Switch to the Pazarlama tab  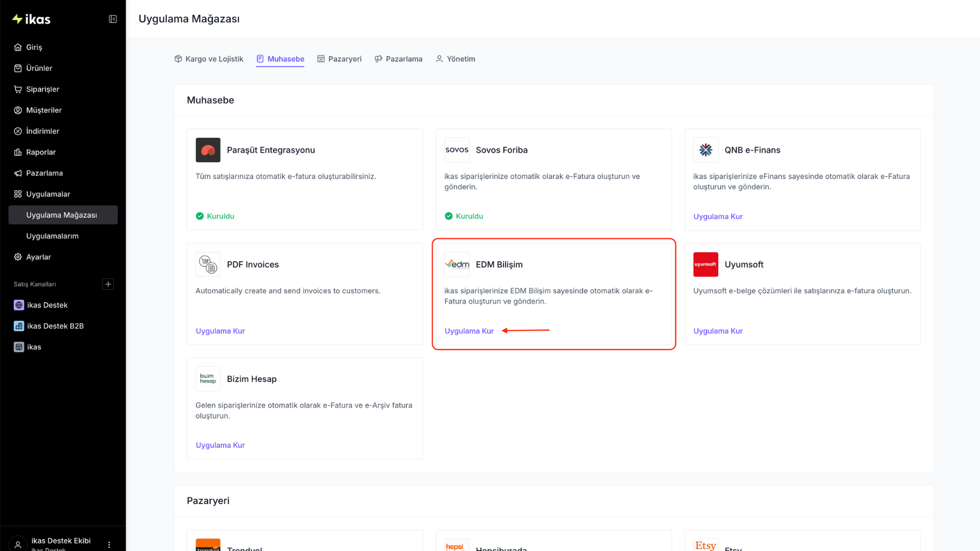[399, 59]
